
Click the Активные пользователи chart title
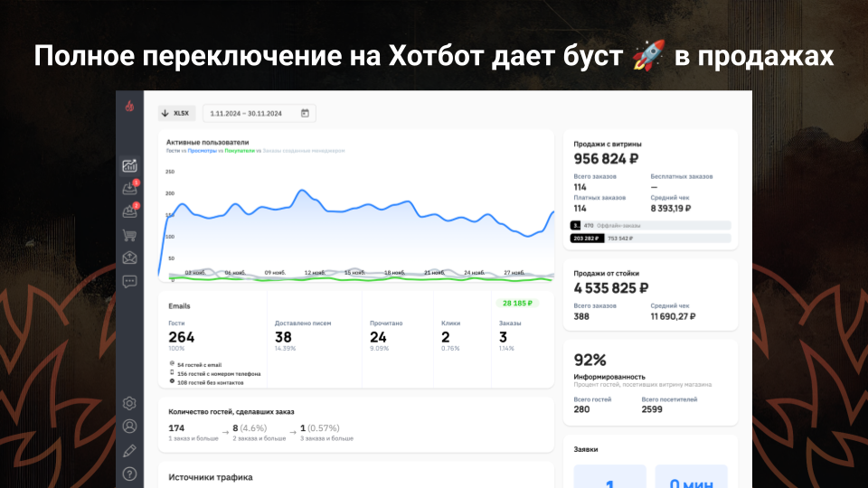[208, 142]
